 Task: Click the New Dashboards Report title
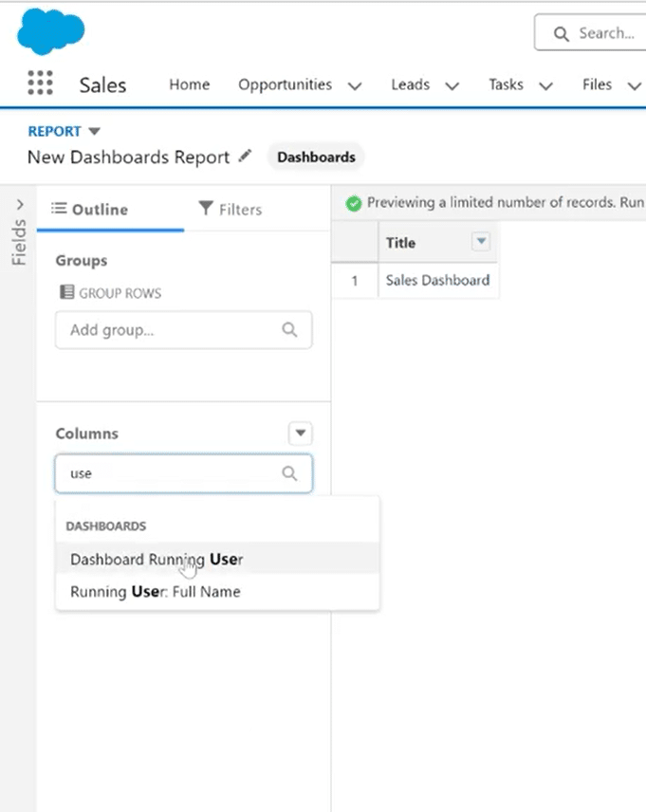pos(128,157)
